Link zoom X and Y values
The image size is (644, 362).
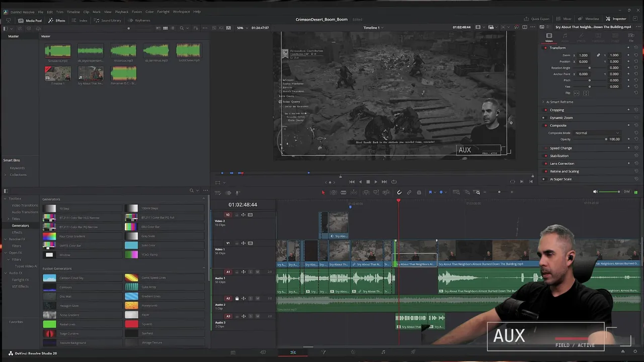pos(598,55)
